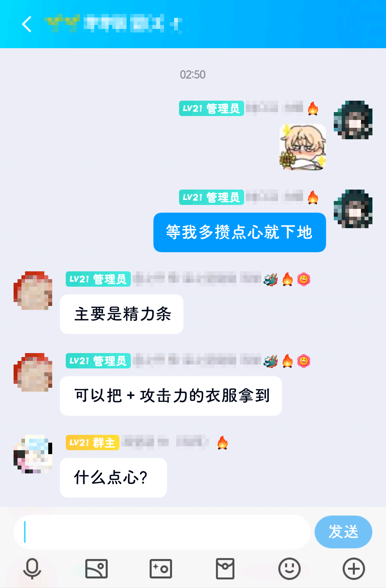The height and width of the screenshot is (588, 386).
Task: Tap the 主要是精力条 message bubble
Action: pos(122,314)
